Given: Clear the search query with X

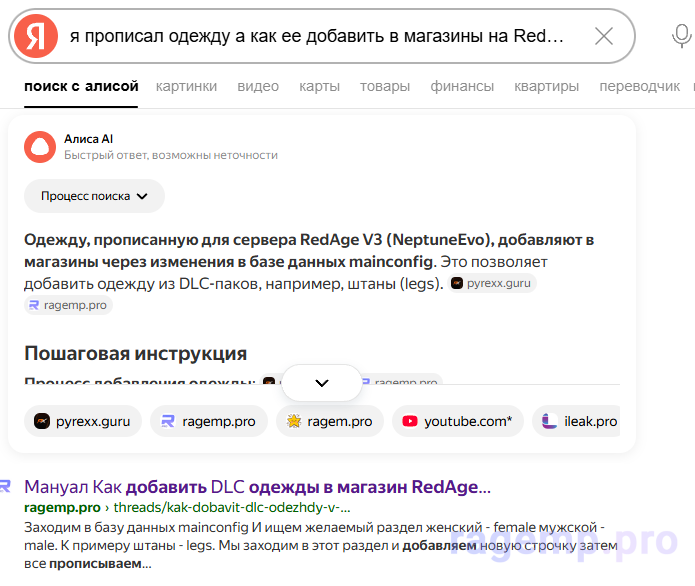Looking at the screenshot, I should coord(604,37).
